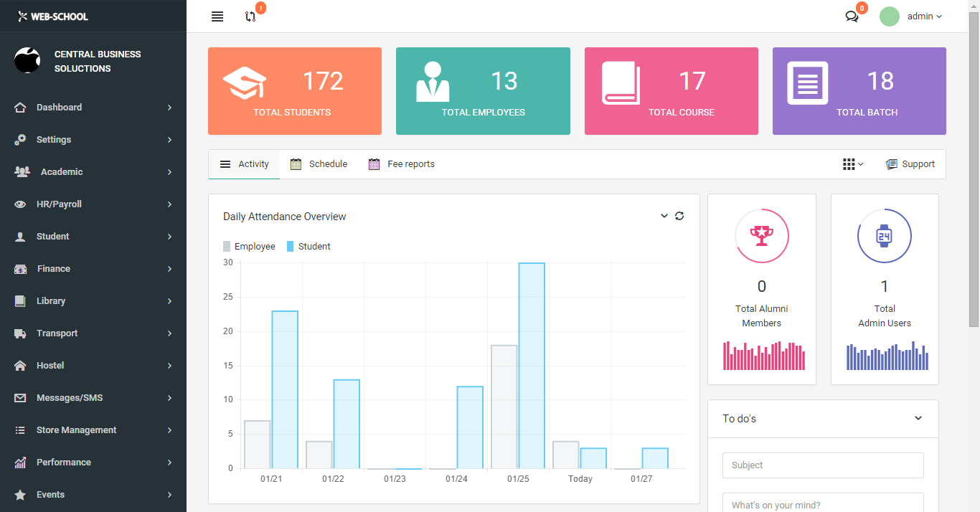Switch to the Schedule tab
The height and width of the screenshot is (512, 980).
click(x=319, y=164)
